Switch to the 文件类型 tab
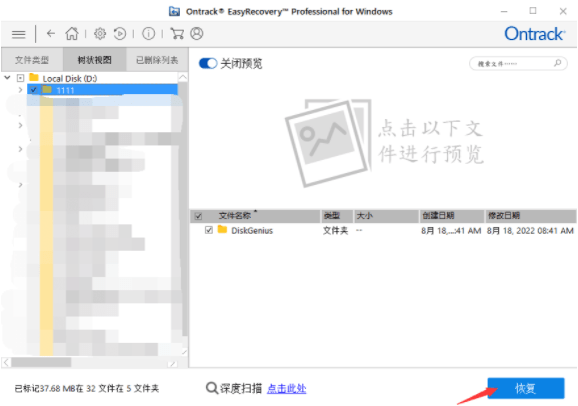Image resolution: width=578 pixels, height=406 pixels. [32, 60]
